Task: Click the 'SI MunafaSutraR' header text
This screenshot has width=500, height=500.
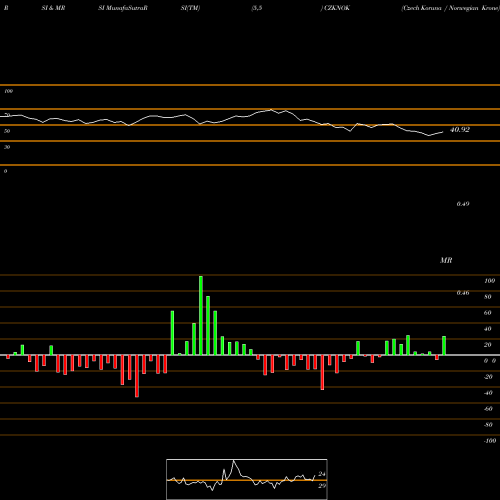Action: coord(123,8)
